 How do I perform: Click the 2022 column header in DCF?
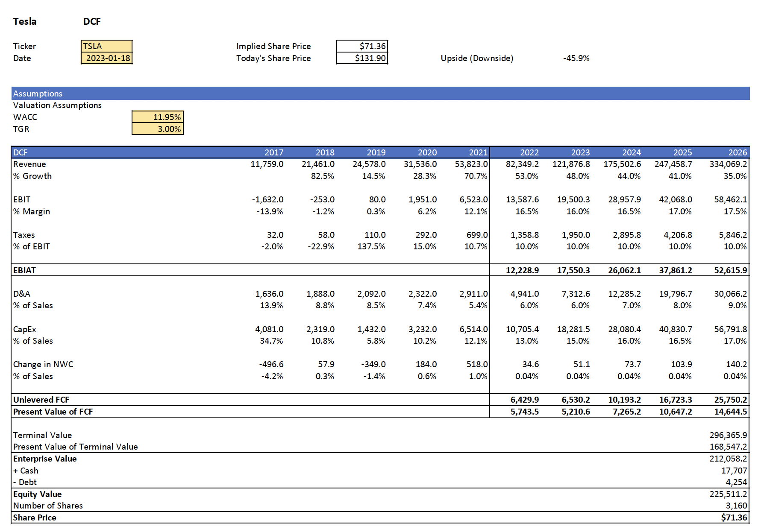click(x=529, y=152)
